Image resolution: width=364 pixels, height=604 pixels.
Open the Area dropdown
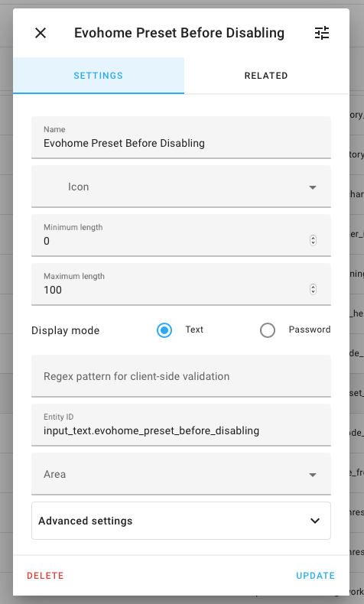pyautogui.click(x=181, y=474)
